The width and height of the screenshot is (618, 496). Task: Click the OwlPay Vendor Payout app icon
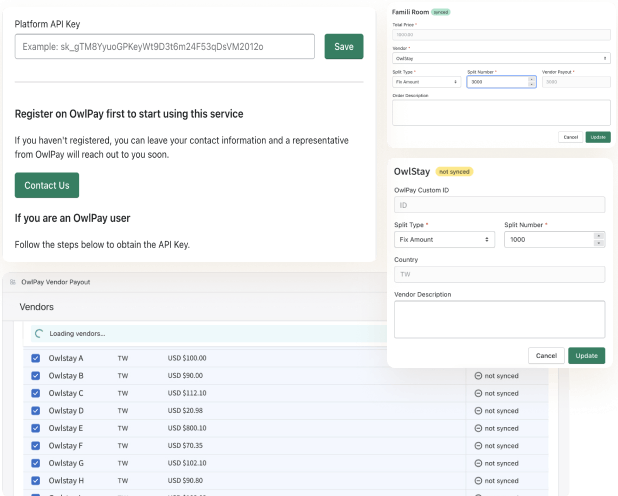coord(13,283)
